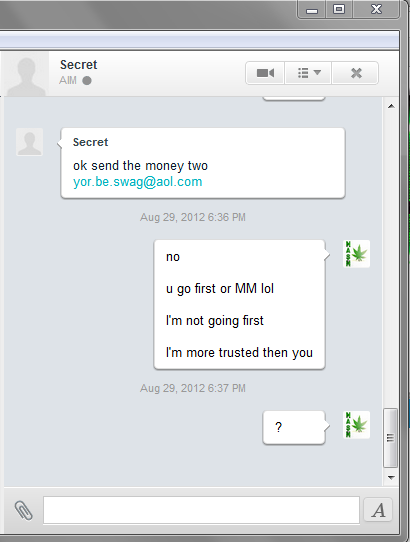The height and width of the screenshot is (542, 410).
Task: Open the yor.be.swag@aol.com email link
Action: pos(138,182)
